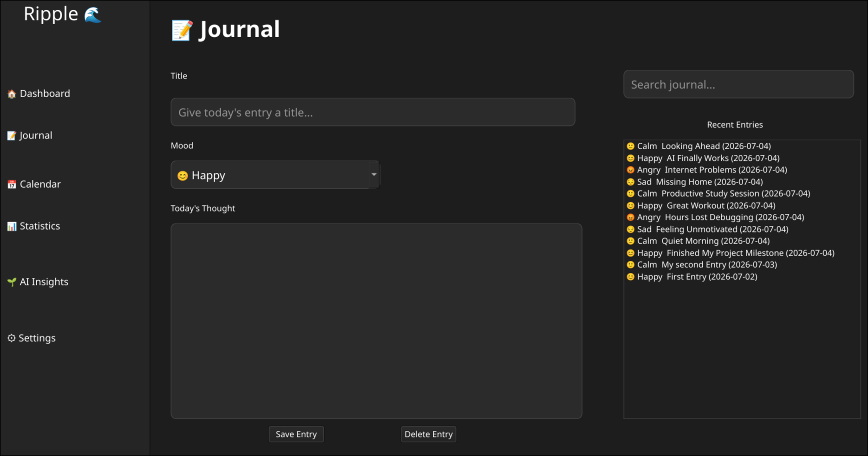Click the angry emoji of Internet Problems entry
The image size is (868, 456).
tap(630, 170)
